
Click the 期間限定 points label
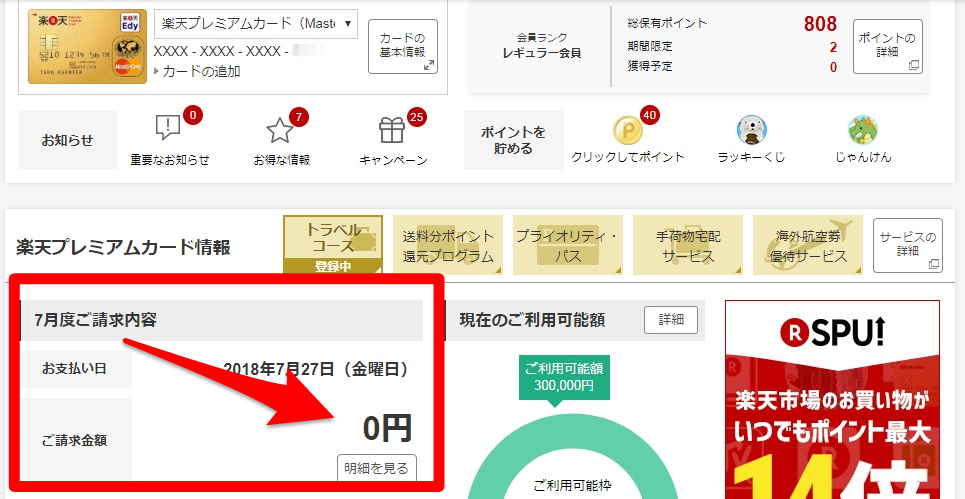pos(650,46)
